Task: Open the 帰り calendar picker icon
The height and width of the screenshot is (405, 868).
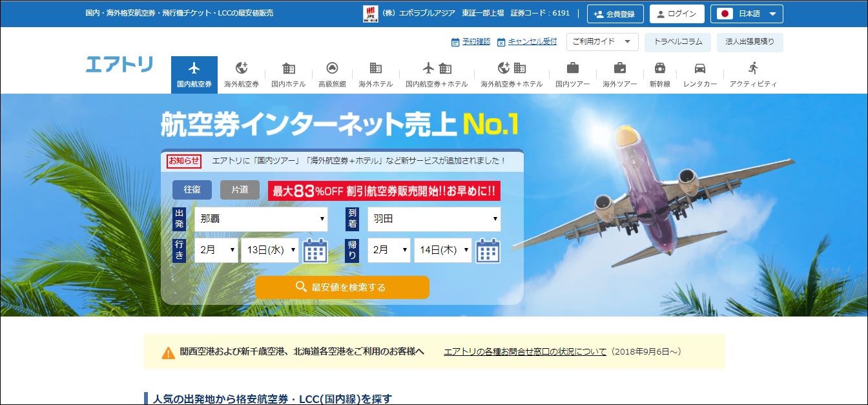Action: pyautogui.click(x=488, y=251)
